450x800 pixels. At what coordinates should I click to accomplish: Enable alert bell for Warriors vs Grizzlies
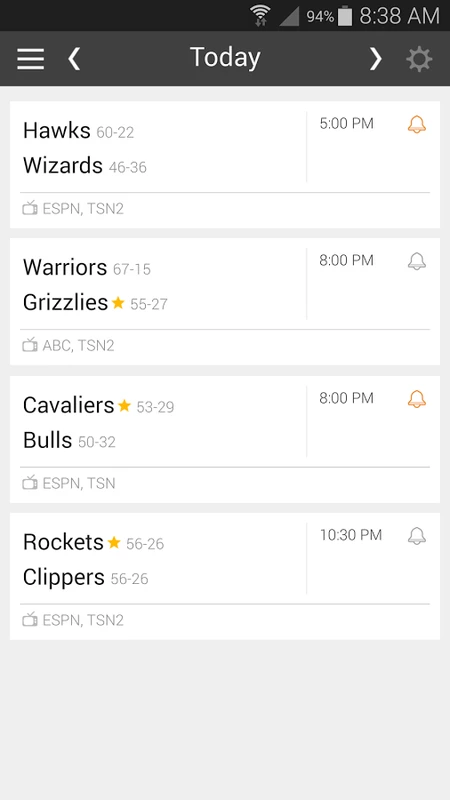(x=417, y=261)
